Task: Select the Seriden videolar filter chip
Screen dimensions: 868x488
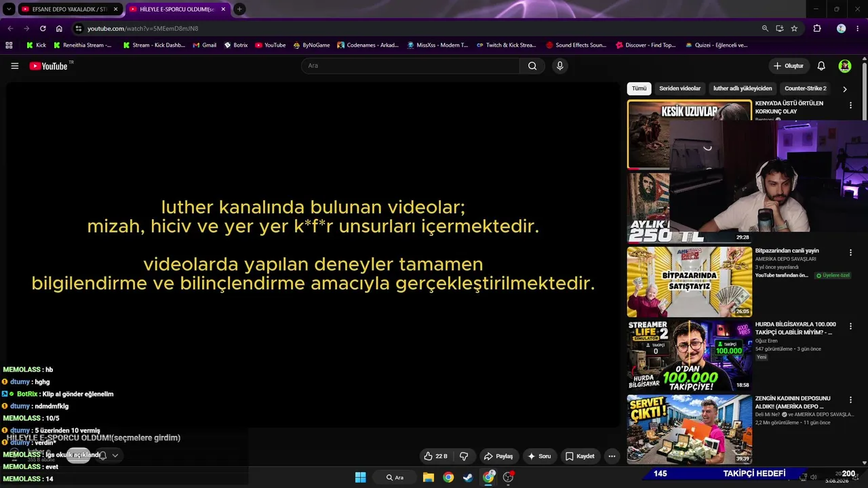Action: click(x=679, y=89)
